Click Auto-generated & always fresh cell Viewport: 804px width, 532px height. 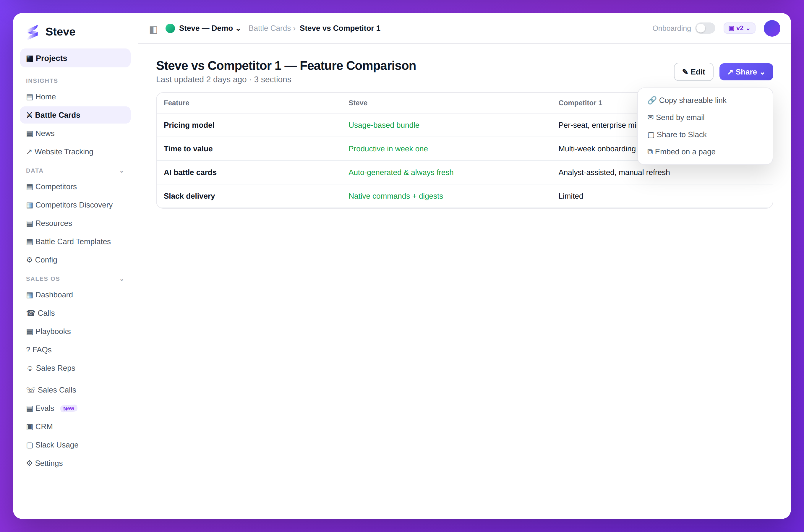(401, 173)
